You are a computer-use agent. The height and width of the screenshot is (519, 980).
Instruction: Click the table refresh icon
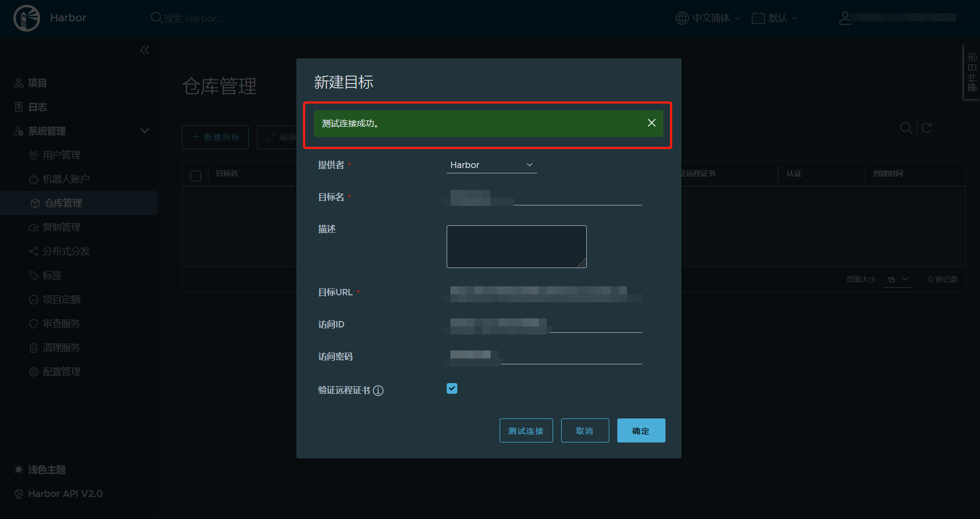[x=927, y=127]
